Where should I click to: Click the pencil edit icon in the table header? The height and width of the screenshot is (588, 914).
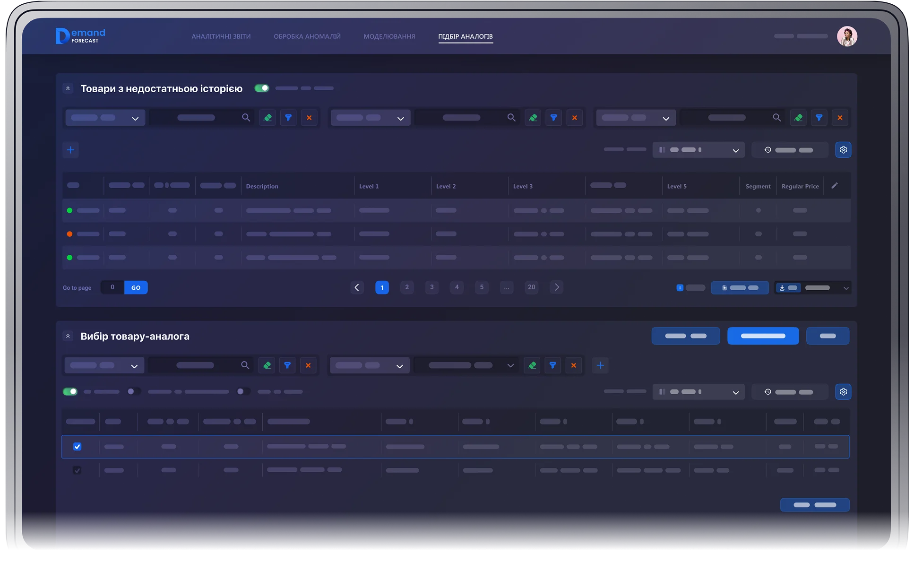[x=835, y=186]
